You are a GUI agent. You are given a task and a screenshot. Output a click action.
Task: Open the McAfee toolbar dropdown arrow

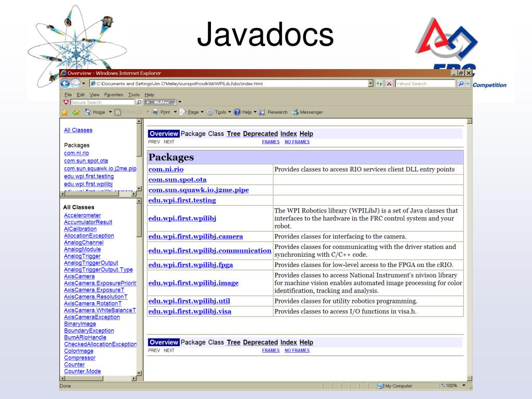pyautogui.click(x=180, y=102)
